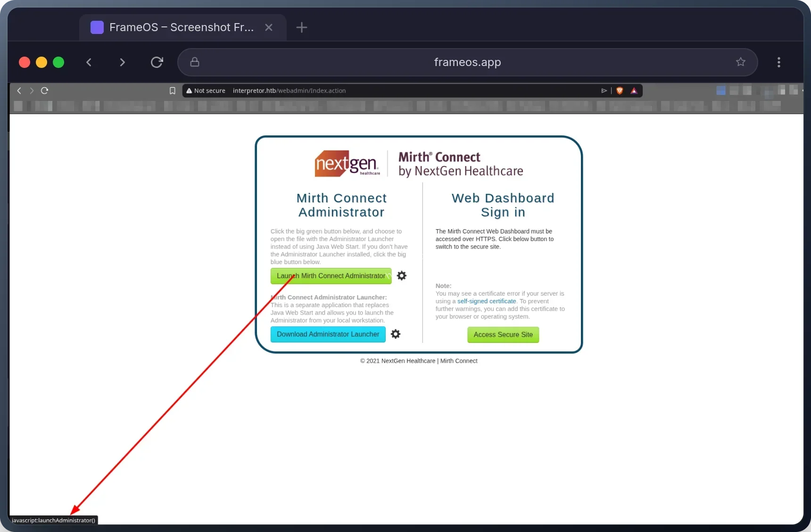The height and width of the screenshot is (532, 811).
Task: Click the Launch Mirth Connect Administrator button
Action: click(331, 276)
